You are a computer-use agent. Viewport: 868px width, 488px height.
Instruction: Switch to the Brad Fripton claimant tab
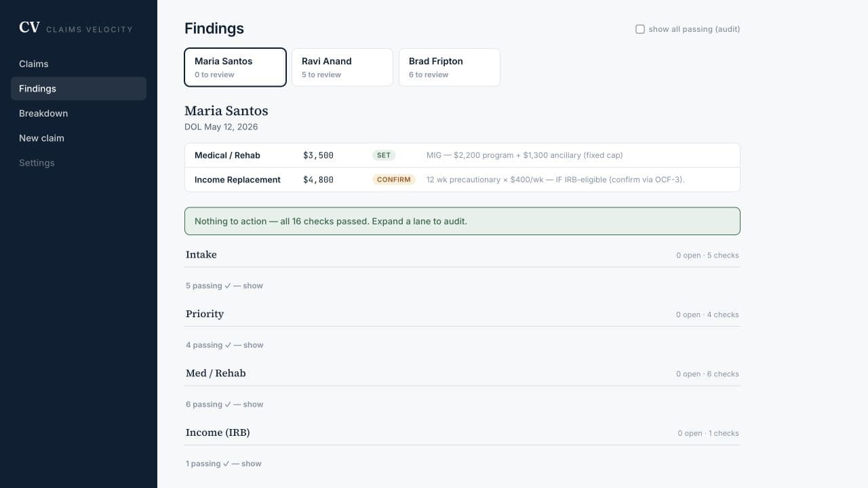tap(450, 67)
